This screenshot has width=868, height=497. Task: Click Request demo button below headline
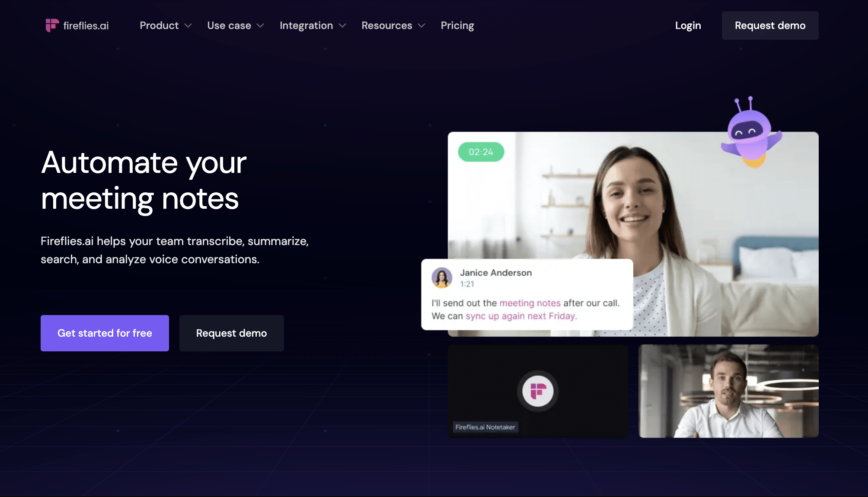[232, 333]
